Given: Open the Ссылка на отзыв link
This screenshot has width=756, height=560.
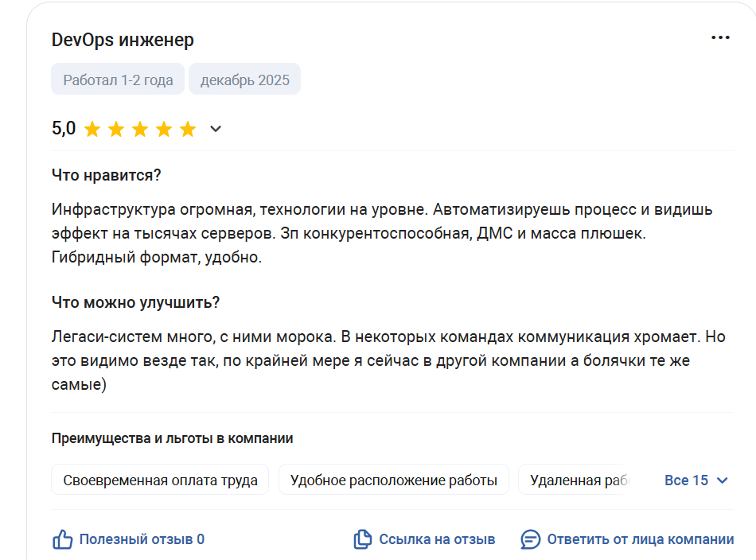Looking at the screenshot, I should pos(437,539).
